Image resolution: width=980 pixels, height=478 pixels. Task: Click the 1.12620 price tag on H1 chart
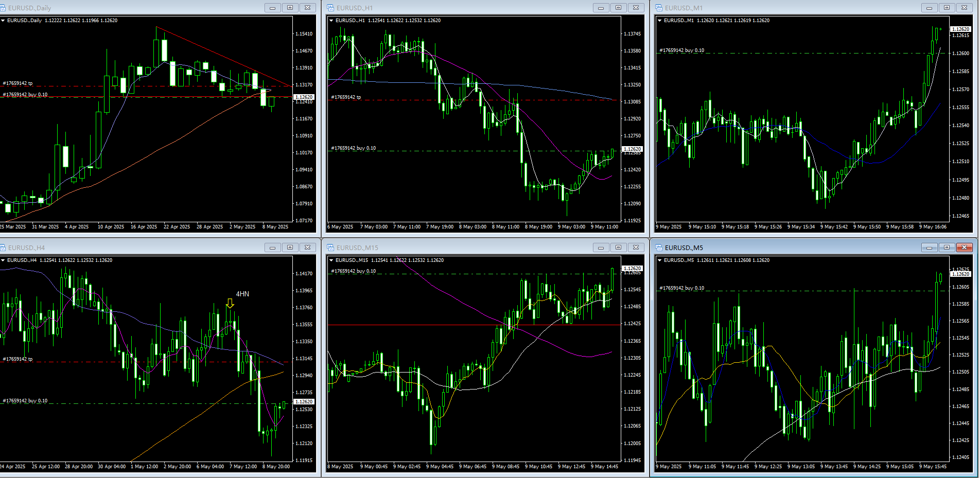click(x=632, y=149)
